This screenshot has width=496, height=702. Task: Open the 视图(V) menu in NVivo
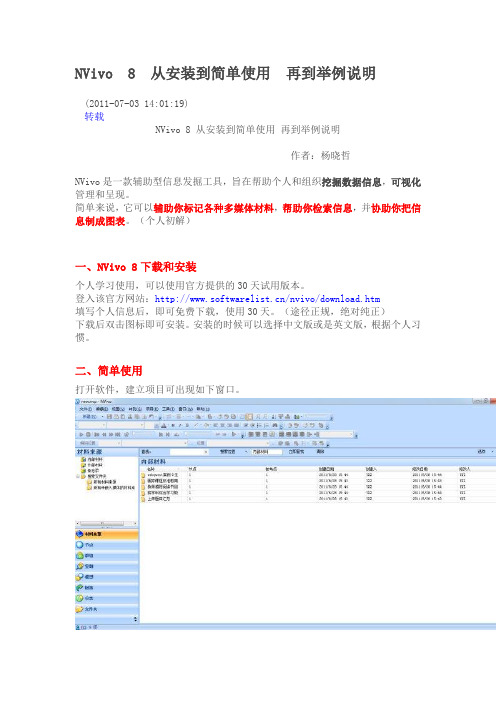tap(118, 409)
